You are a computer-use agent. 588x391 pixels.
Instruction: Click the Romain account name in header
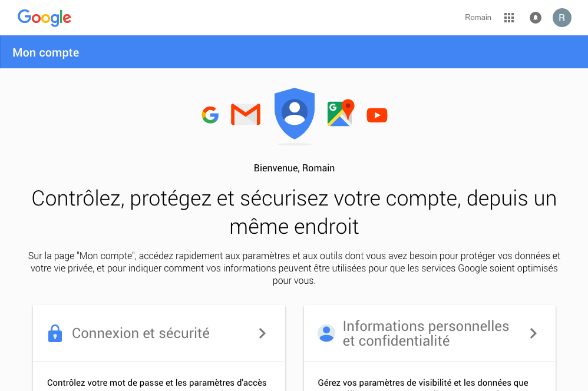point(478,17)
